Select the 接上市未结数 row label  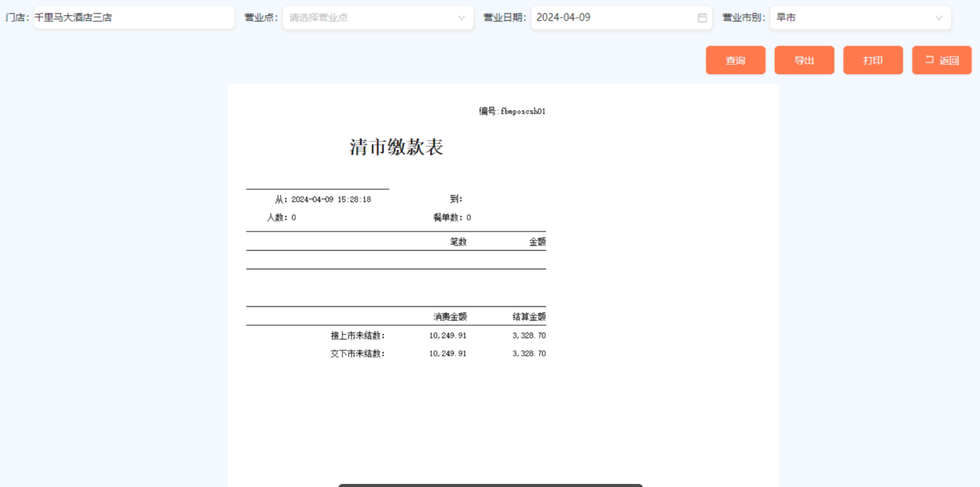[358, 335]
